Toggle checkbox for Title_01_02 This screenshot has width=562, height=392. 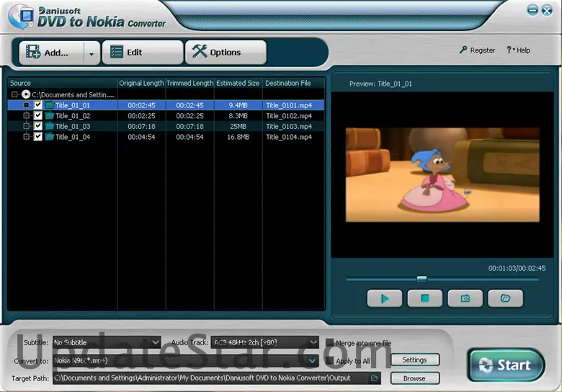coord(38,115)
